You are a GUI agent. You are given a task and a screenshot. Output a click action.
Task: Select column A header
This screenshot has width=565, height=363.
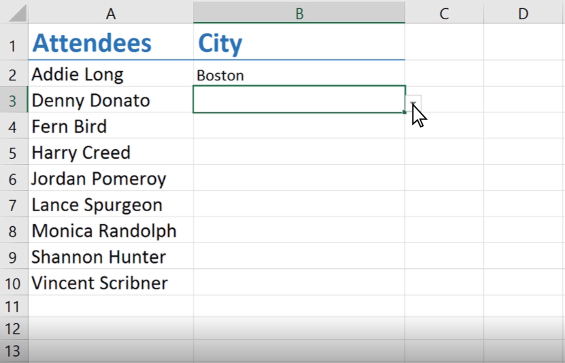click(x=111, y=14)
